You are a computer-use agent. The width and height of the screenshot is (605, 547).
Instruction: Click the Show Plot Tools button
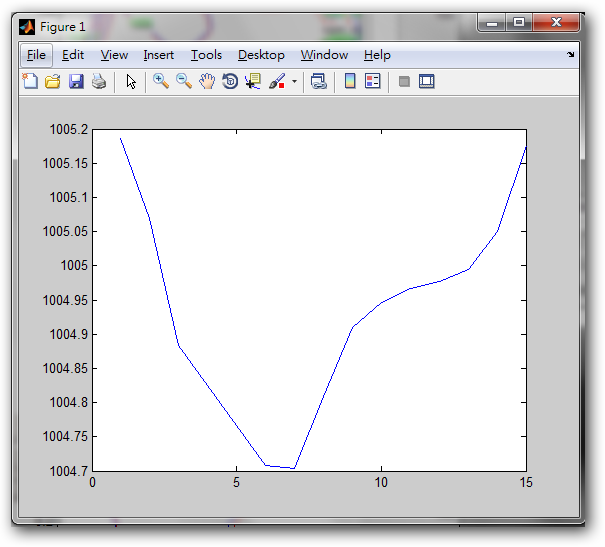coord(427,82)
